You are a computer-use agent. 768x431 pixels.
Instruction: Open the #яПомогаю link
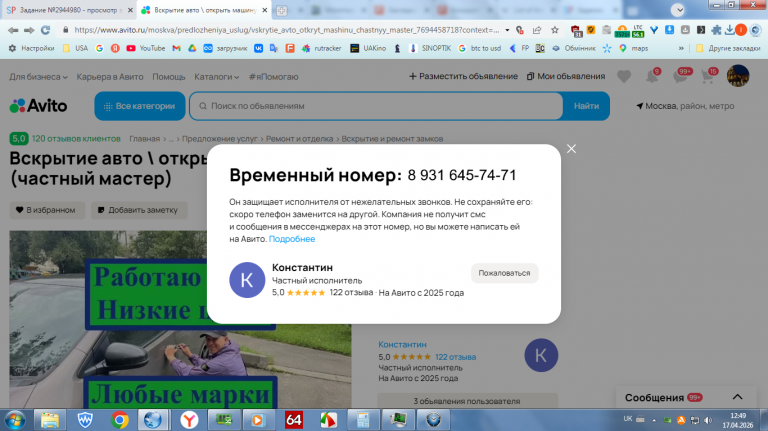273,77
